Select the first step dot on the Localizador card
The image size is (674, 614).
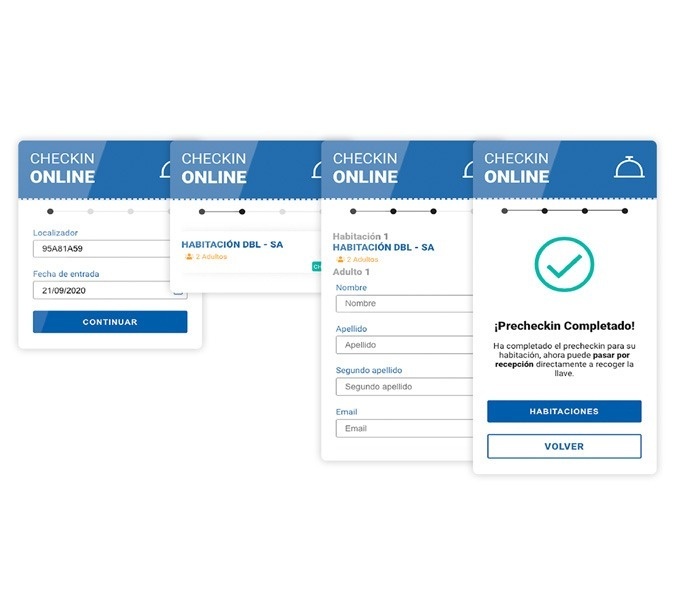51,212
